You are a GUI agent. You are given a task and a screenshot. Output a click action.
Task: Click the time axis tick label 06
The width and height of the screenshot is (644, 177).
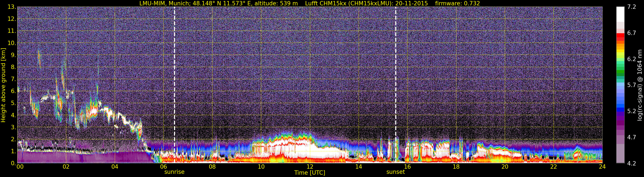coord(164,167)
